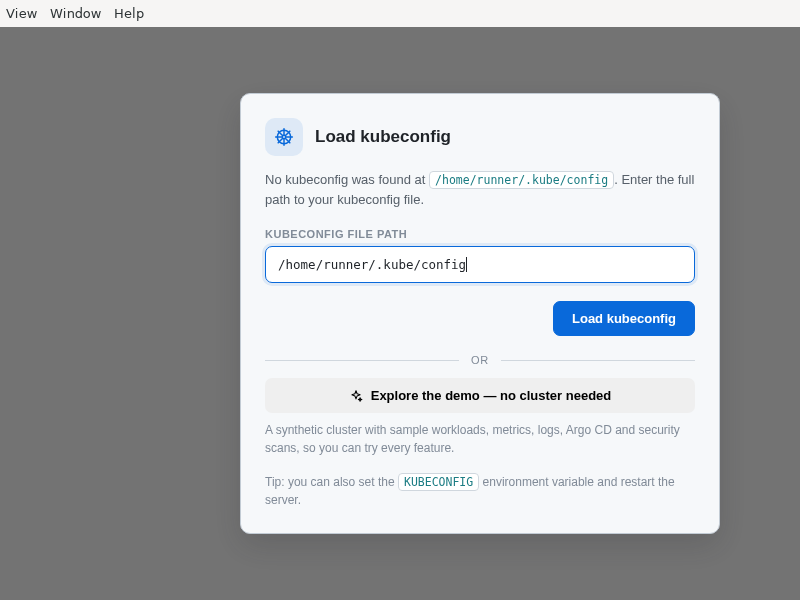Screen dimensions: 800x600
Task: Click the OR separator text
Action: (x=480, y=360)
